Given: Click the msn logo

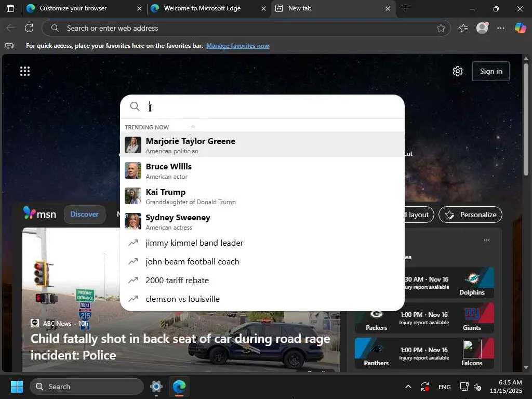Looking at the screenshot, I should (x=39, y=214).
